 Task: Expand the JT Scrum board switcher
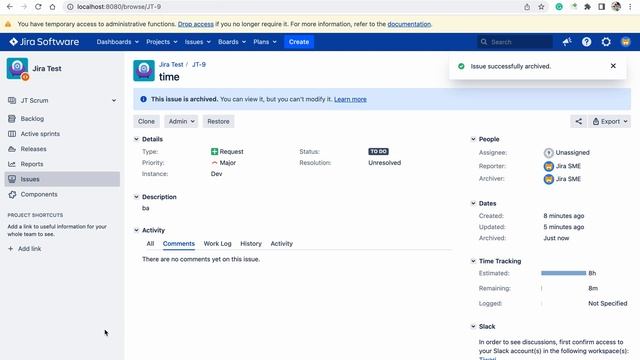point(114,100)
